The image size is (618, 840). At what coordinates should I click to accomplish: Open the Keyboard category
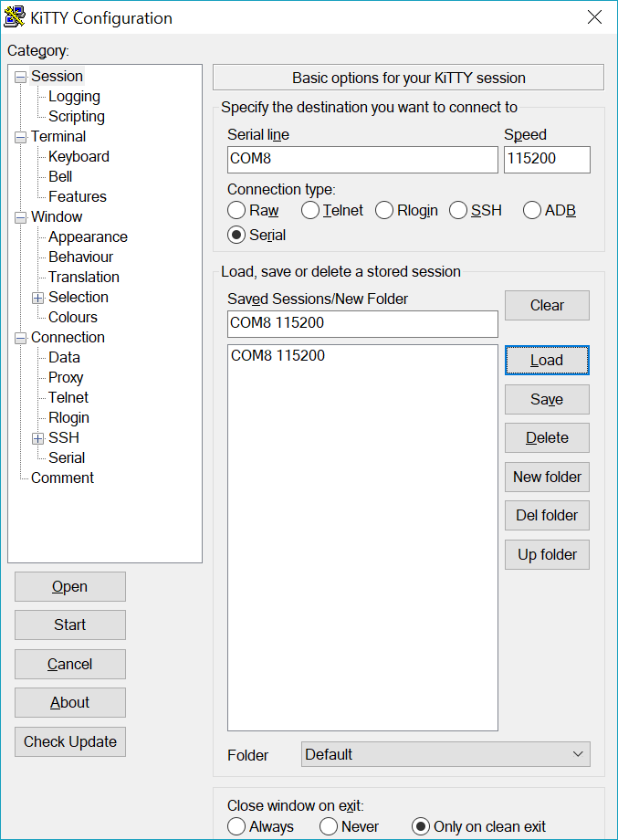(x=79, y=156)
